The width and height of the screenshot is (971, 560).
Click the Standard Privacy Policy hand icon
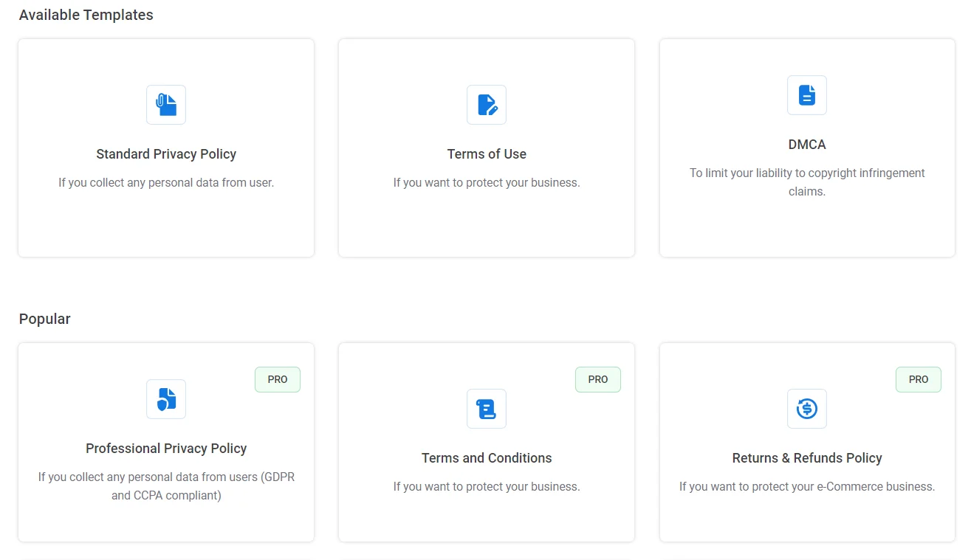click(165, 104)
